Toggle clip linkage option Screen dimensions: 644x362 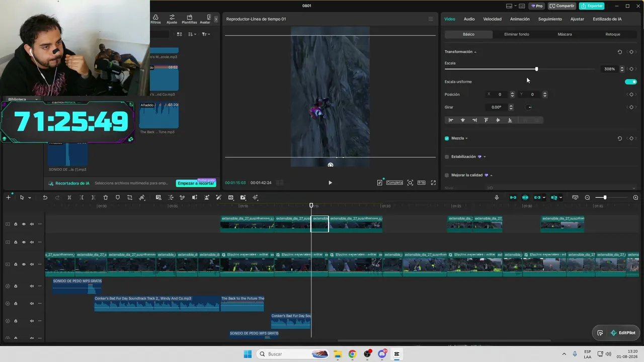[537, 198]
